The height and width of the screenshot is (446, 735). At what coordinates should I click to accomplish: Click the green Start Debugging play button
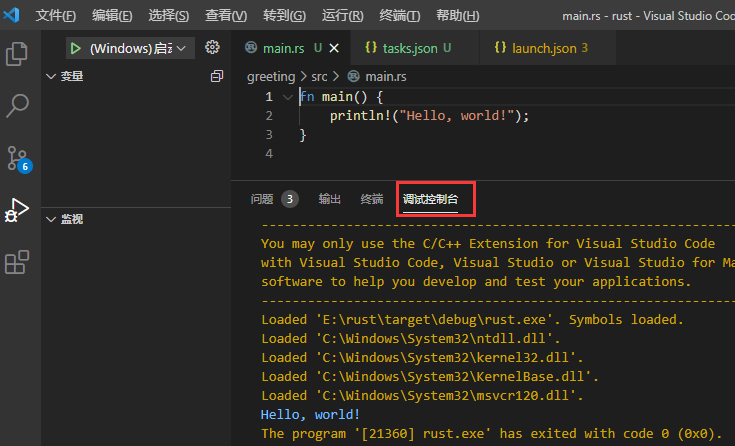[x=75, y=48]
